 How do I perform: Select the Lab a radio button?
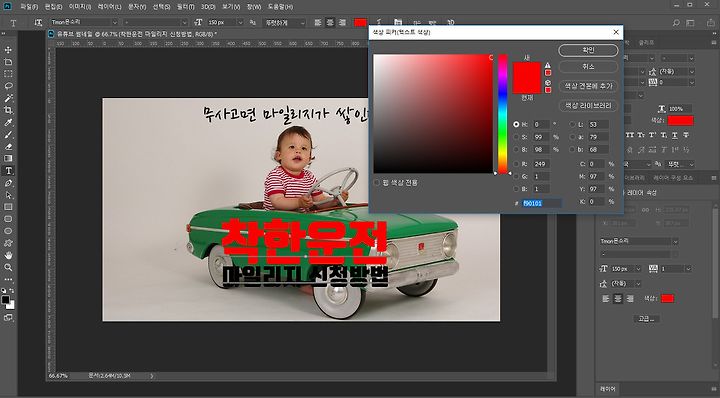pos(572,137)
